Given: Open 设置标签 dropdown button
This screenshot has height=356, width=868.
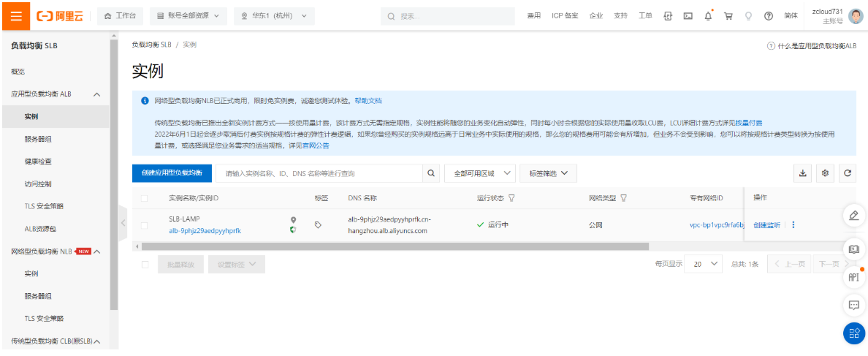Looking at the screenshot, I should click(237, 265).
